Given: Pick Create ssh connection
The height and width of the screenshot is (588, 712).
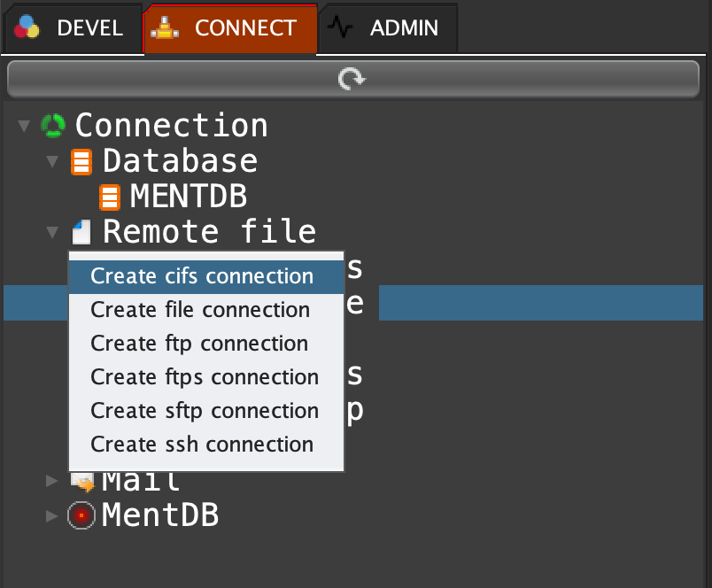Looking at the screenshot, I should tap(202, 445).
